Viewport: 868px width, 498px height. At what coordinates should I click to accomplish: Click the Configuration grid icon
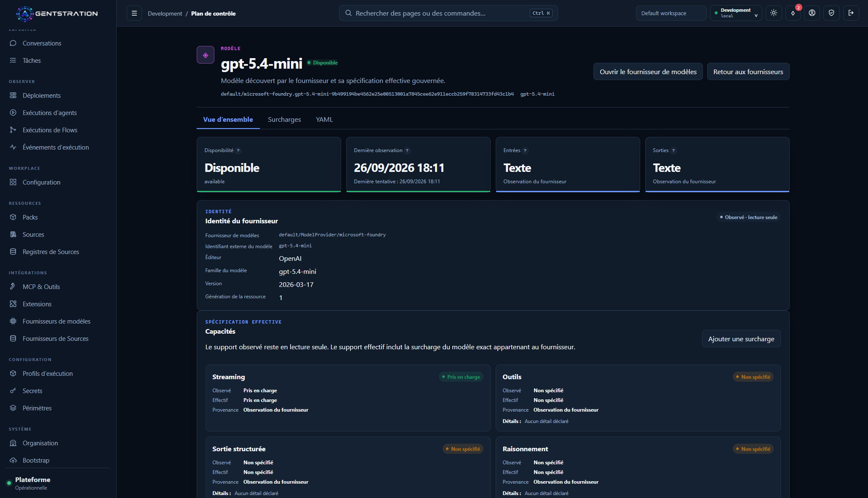pos(13,182)
